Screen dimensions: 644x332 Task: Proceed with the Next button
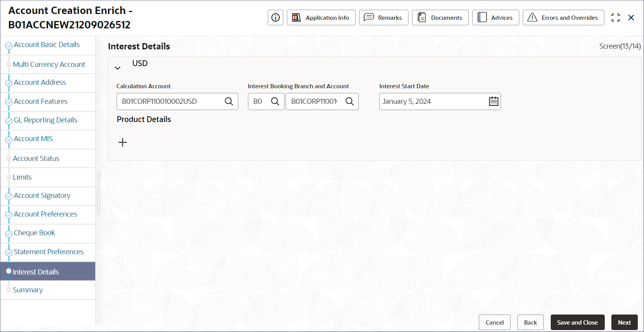tap(624, 322)
